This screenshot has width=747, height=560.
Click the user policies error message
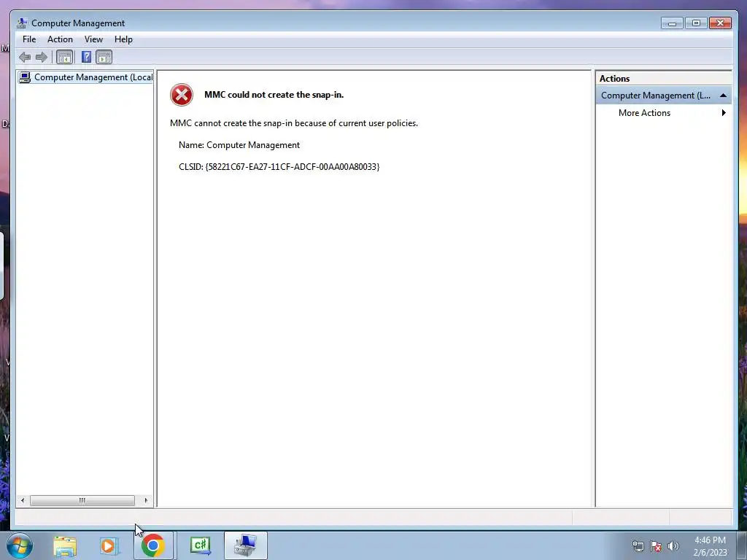click(x=294, y=123)
